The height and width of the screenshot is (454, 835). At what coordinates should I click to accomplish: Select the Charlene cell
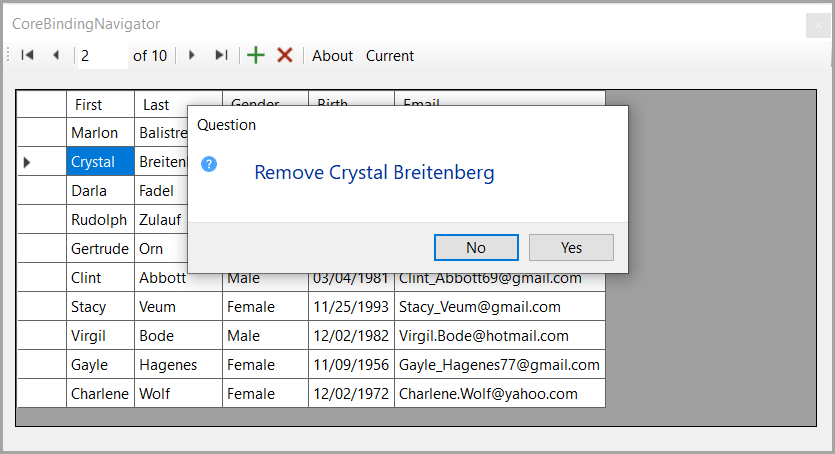(100, 394)
